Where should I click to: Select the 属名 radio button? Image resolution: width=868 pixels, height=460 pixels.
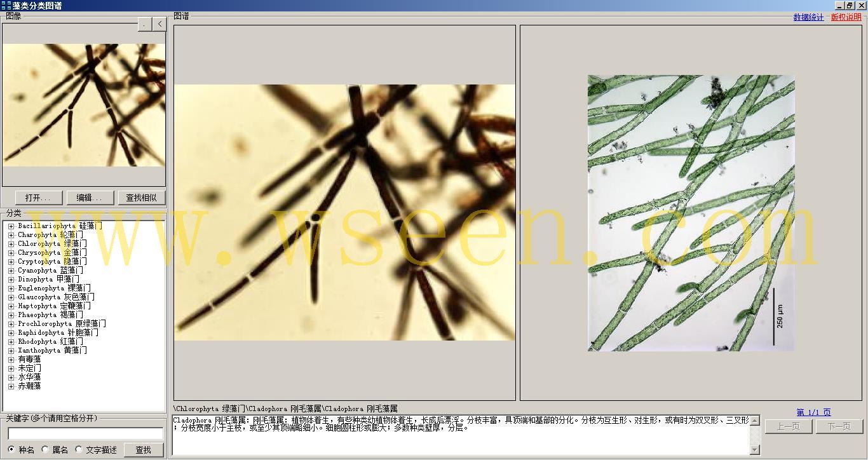45,450
